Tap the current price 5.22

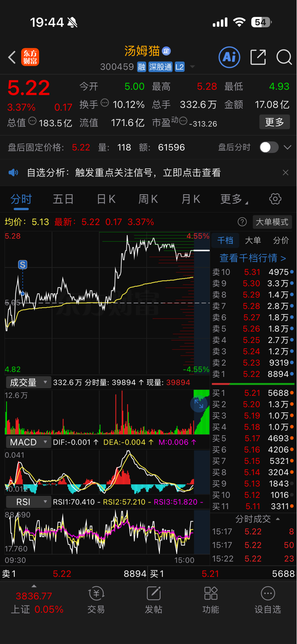point(29,88)
